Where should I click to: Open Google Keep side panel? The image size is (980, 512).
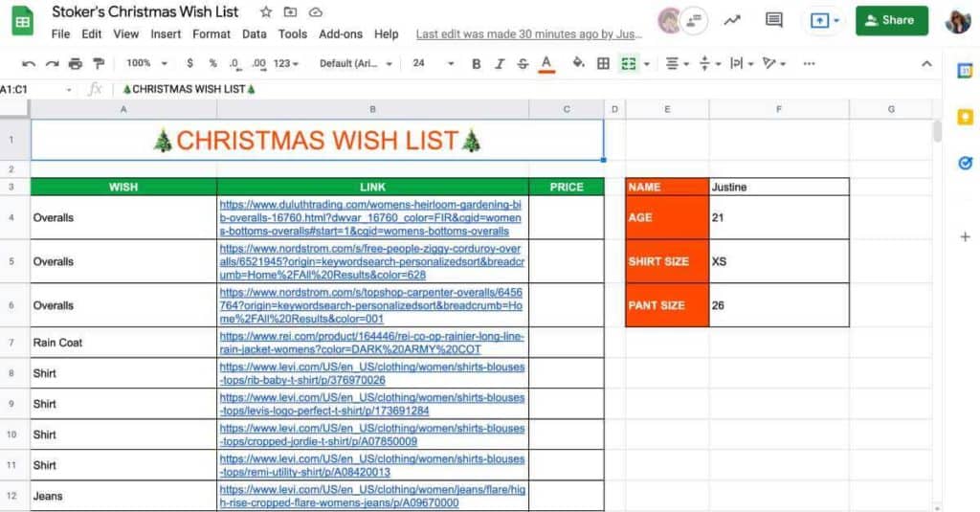point(965,117)
